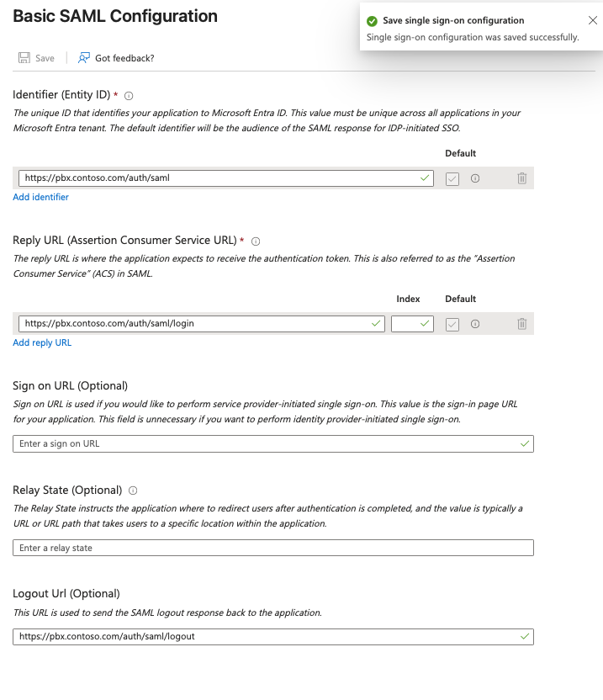603x700 pixels.
Task: Click info icon beside reply URL Default checkbox
Action: 475,324
